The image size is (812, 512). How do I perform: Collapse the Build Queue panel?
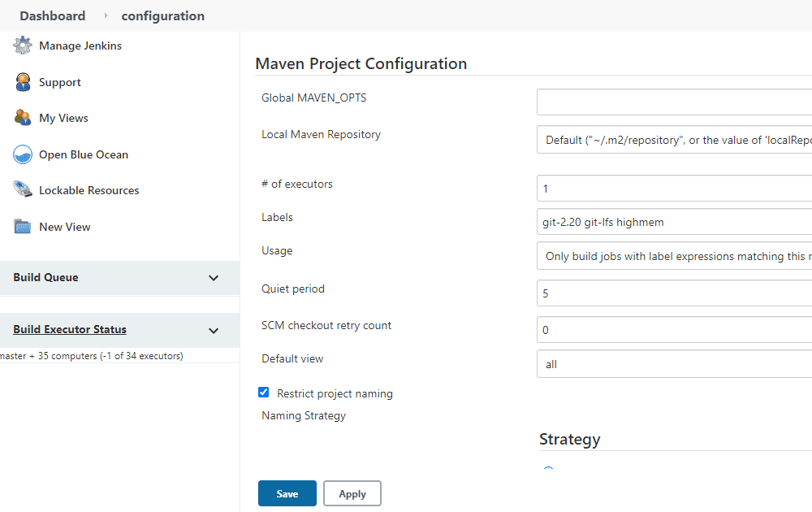[214, 278]
